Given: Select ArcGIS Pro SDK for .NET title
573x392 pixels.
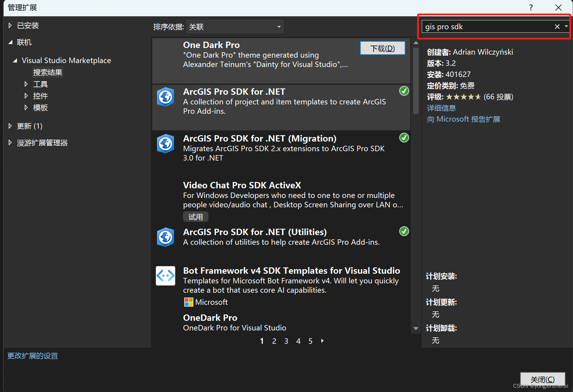Looking at the screenshot, I should click(x=234, y=92).
